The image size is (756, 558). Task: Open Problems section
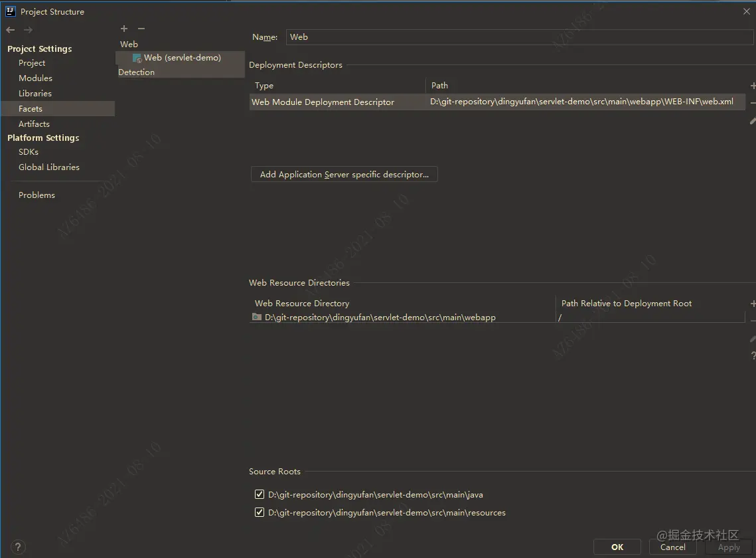37,195
